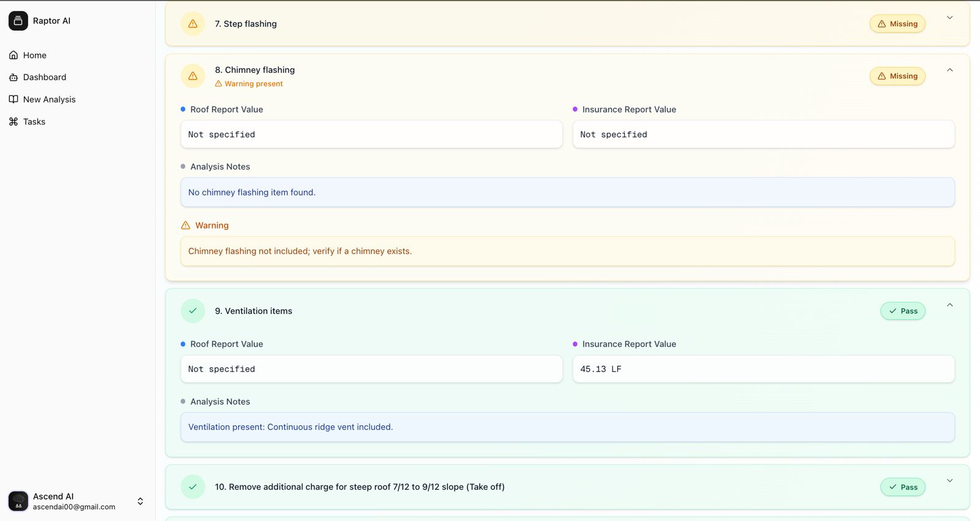Click the Pass badge on Ventilation items

(903, 311)
